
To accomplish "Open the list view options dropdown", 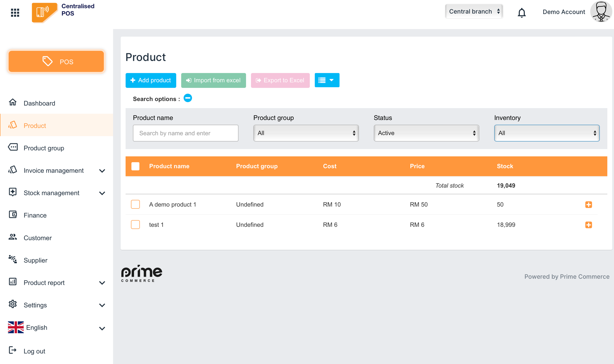I will coord(327,80).
